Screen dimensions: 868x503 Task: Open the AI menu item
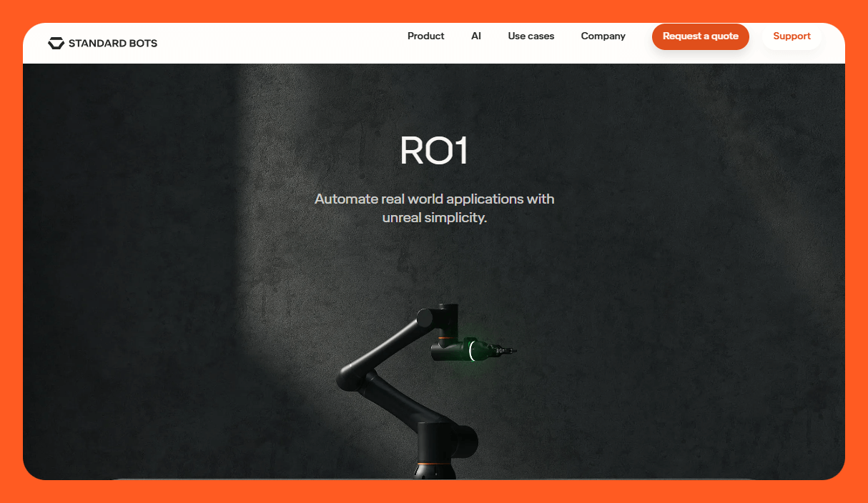(476, 36)
